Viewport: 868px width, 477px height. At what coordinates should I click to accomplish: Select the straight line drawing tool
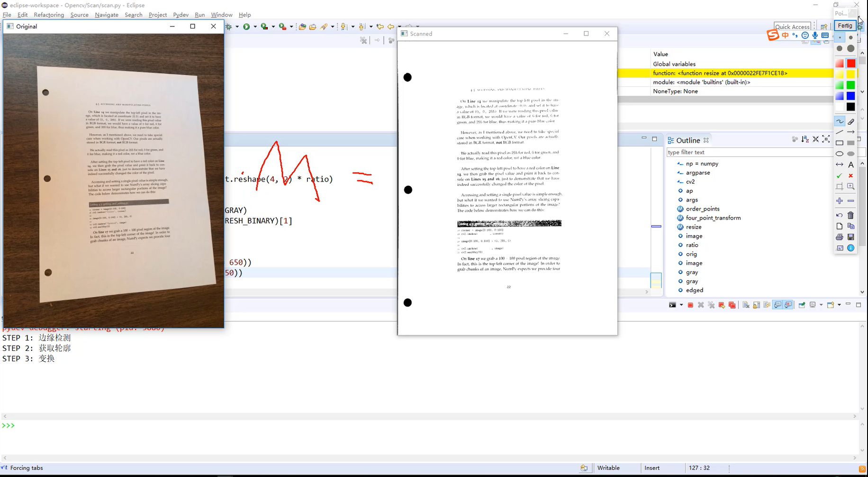pos(840,132)
